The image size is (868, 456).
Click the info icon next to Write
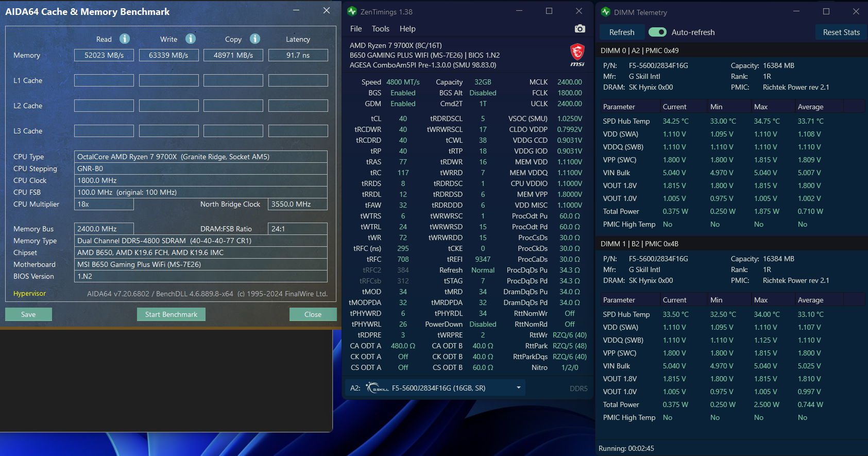(x=191, y=39)
